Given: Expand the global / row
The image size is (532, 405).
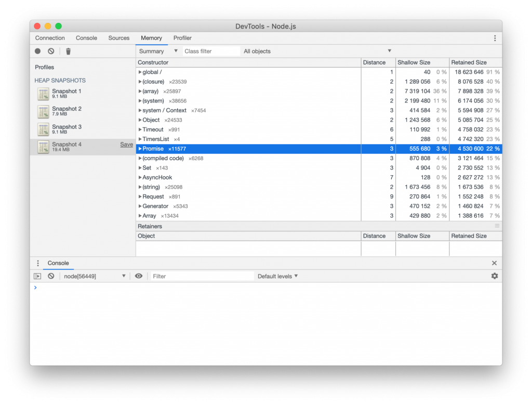Looking at the screenshot, I should [140, 72].
